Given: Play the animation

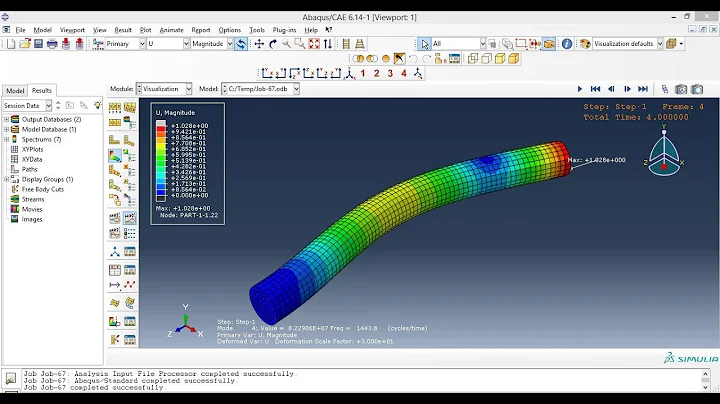Looking at the screenshot, I should pyautogui.click(x=579, y=89).
